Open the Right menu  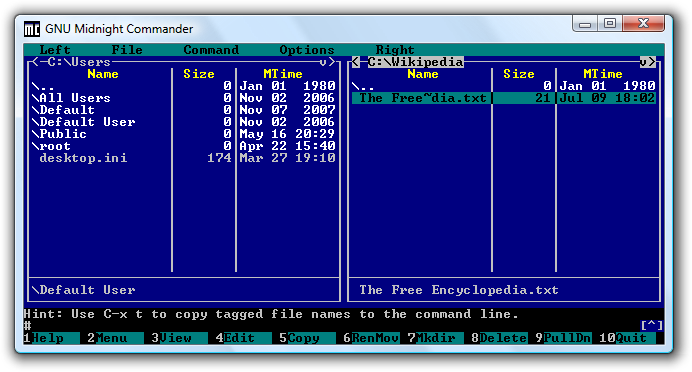(x=395, y=50)
